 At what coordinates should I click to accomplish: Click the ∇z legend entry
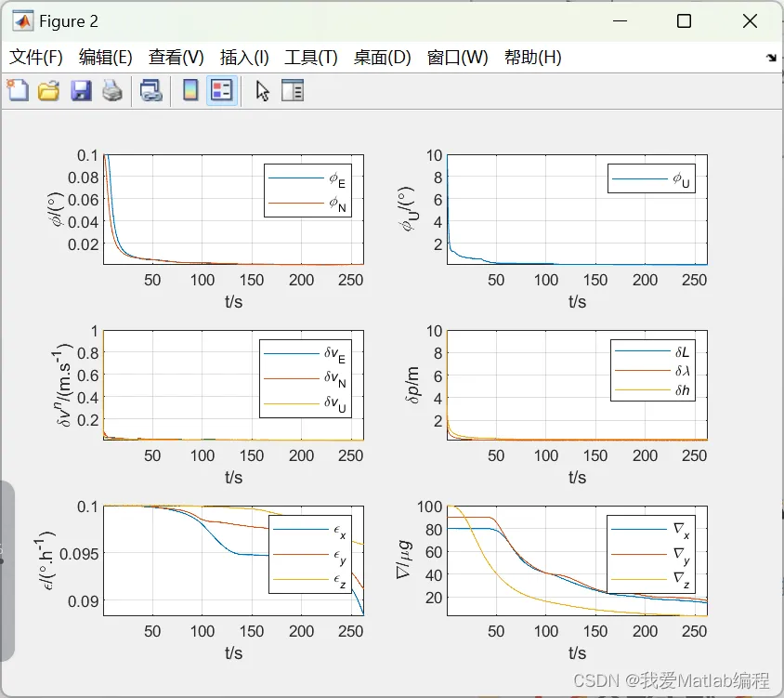pyautogui.click(x=650, y=579)
